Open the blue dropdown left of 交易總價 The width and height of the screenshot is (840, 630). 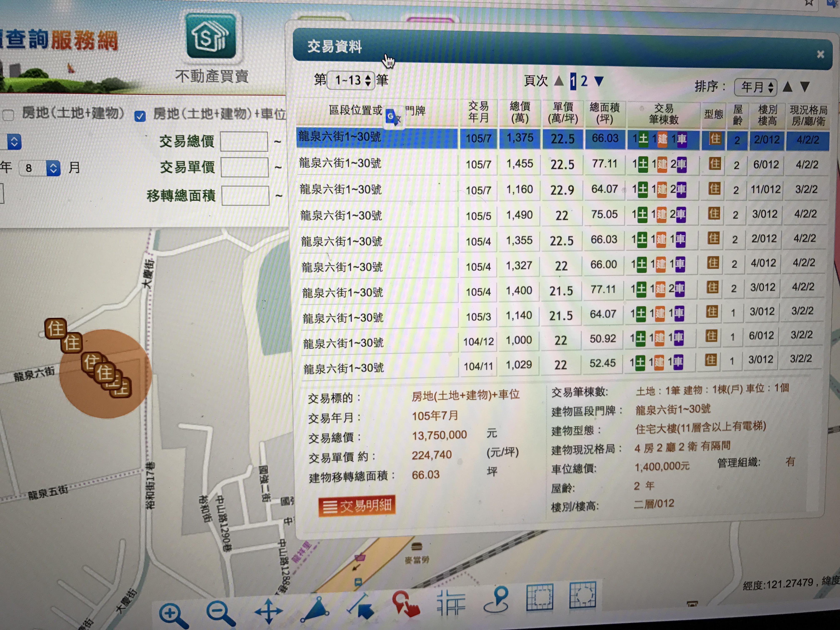point(14,142)
